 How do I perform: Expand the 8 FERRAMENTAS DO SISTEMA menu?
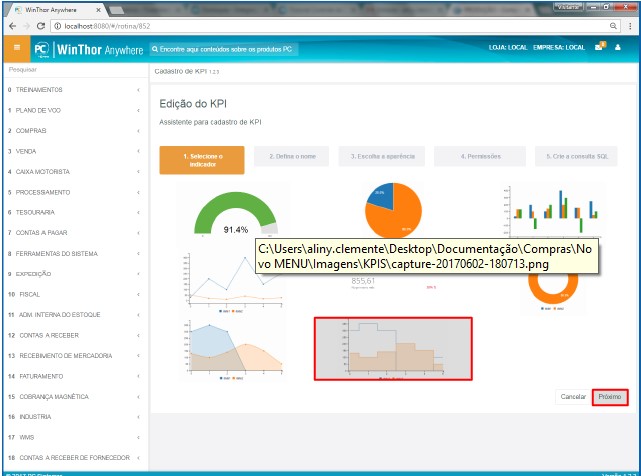point(75,254)
